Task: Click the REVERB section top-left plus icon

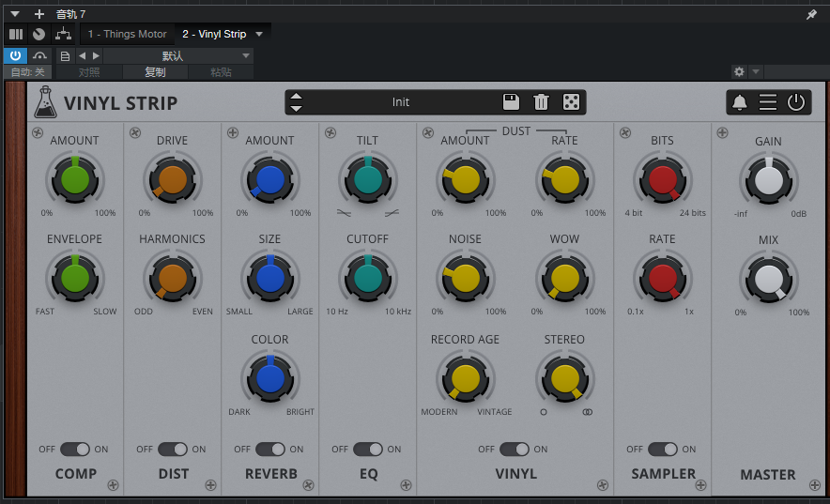Action: [x=232, y=132]
